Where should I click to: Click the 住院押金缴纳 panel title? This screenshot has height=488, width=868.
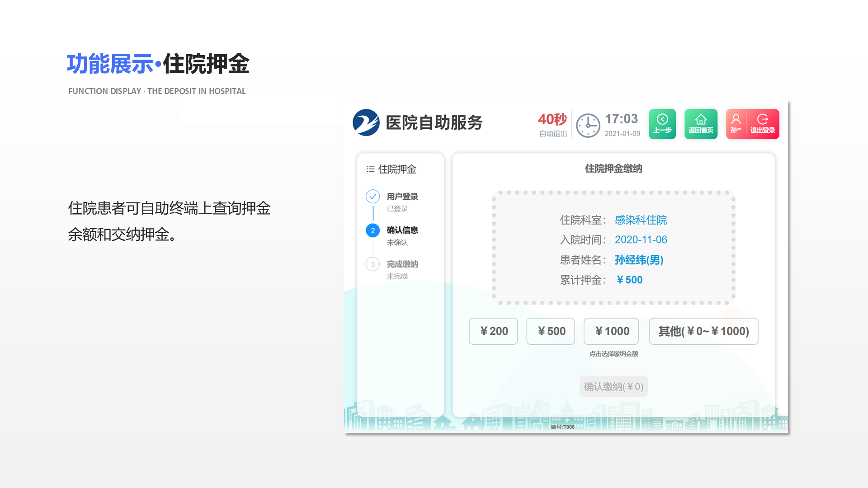pyautogui.click(x=613, y=169)
